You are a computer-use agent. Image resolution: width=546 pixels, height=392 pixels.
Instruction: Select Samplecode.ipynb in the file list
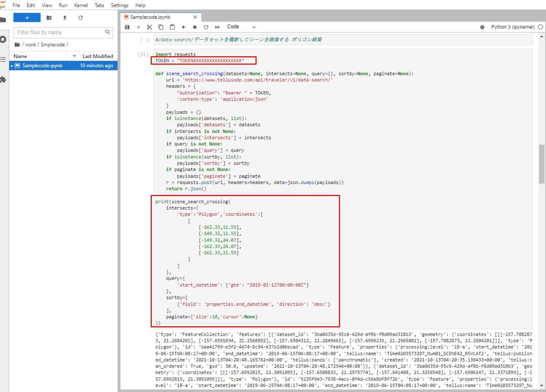click(x=64, y=66)
